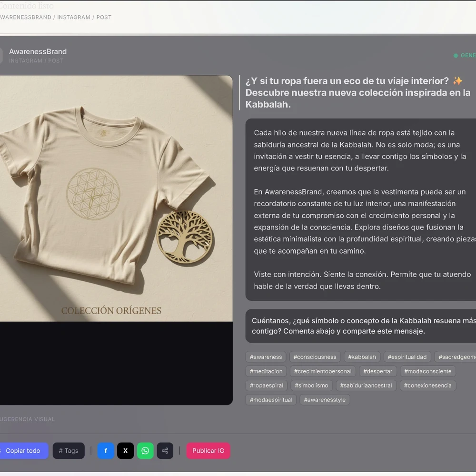Select the #kabbalah hashtag chip
This screenshot has width=476, height=476.
click(362, 357)
